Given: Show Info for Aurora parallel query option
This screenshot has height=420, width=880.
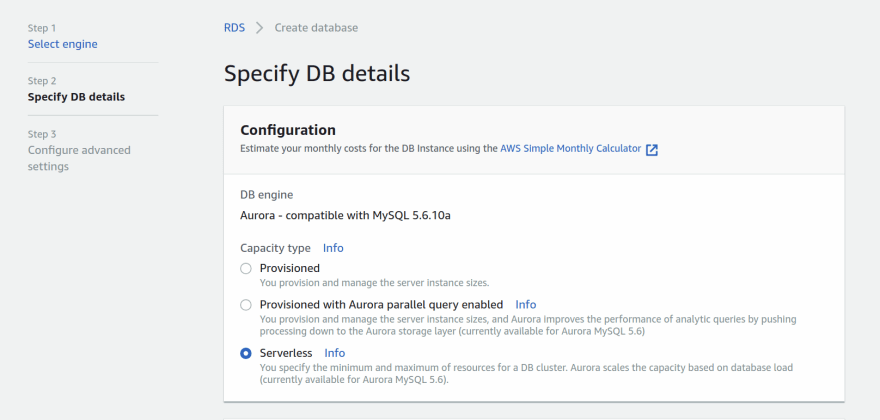Looking at the screenshot, I should (x=525, y=304).
